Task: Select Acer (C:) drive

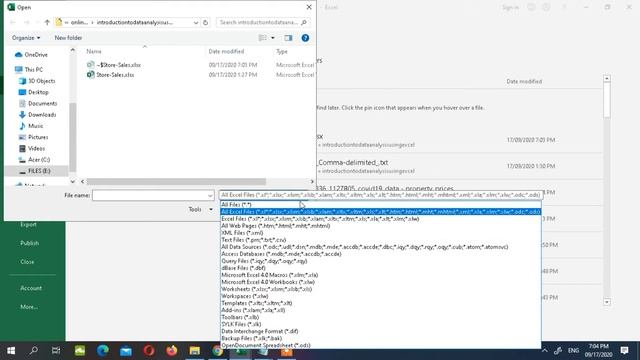Action: [x=35, y=160]
